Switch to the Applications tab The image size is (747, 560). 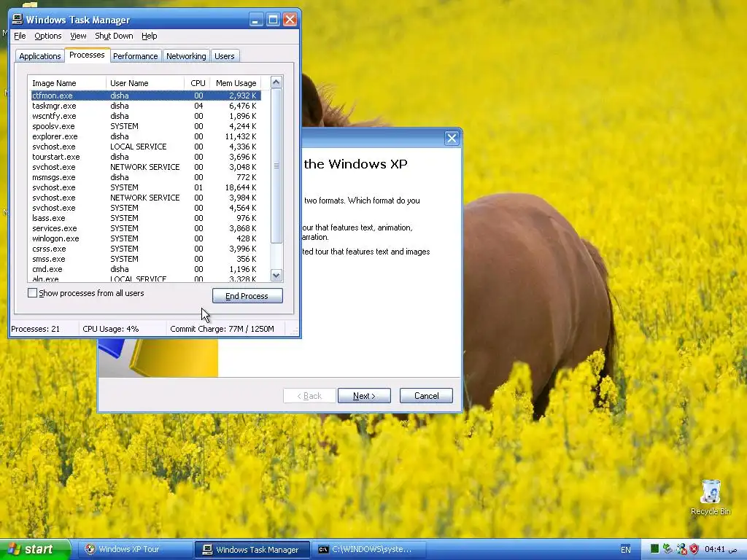click(40, 56)
